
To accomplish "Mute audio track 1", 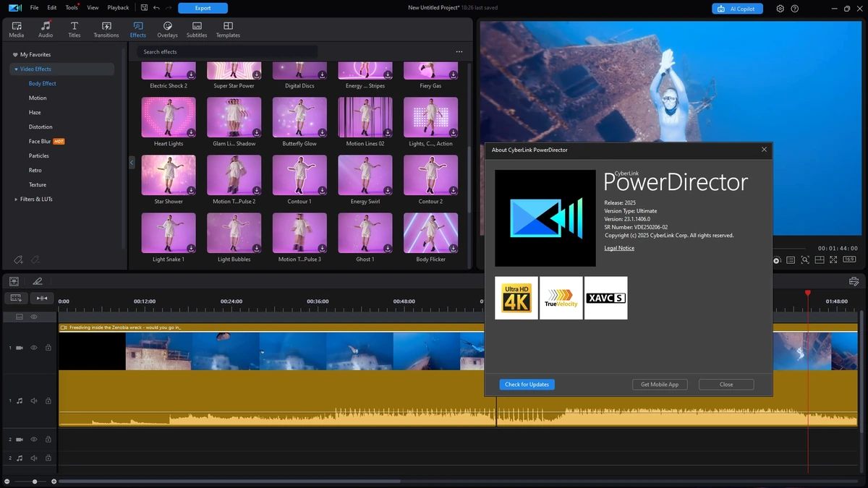I will pos(33,401).
